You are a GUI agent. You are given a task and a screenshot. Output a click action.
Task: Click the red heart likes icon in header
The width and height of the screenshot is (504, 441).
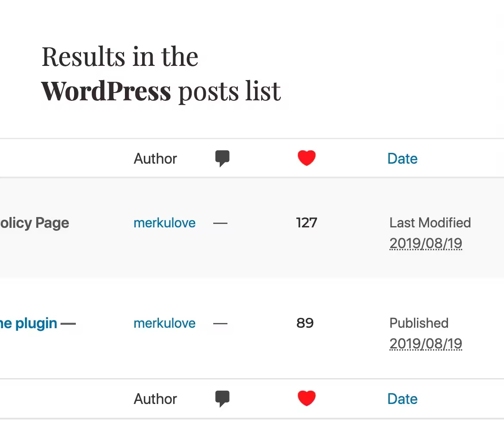(307, 158)
